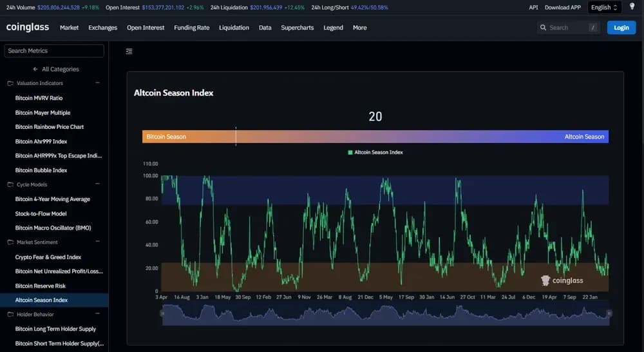Click the Cycle Models folder icon
This screenshot has width=644, height=352.
tap(10, 184)
